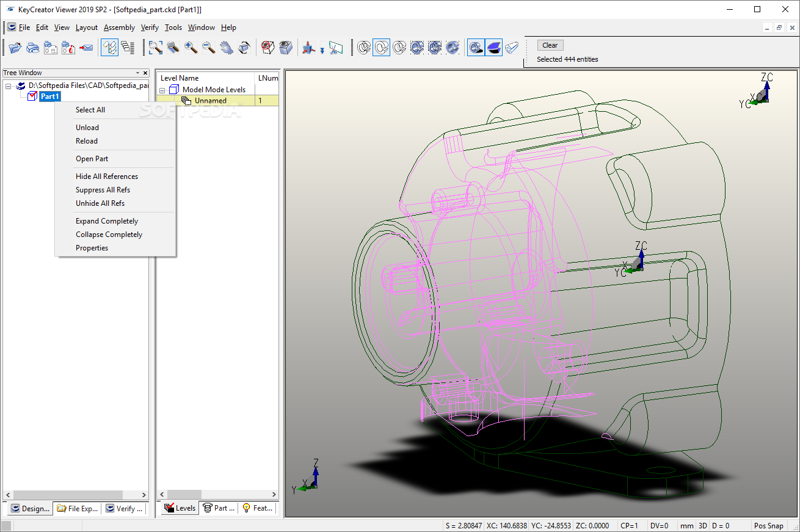
Task: Select the pan hand tool
Action: (227, 48)
